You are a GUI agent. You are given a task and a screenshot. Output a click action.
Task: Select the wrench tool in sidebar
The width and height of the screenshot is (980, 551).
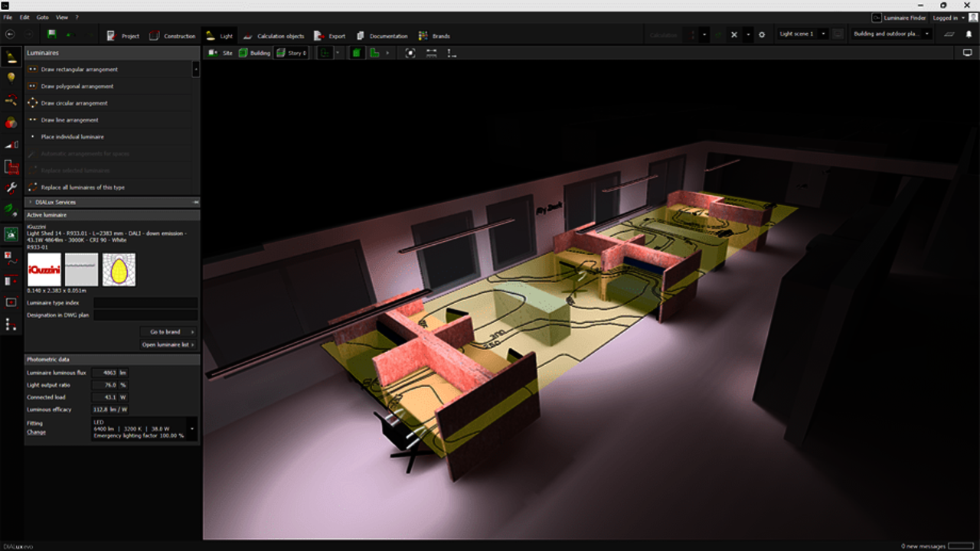point(11,188)
